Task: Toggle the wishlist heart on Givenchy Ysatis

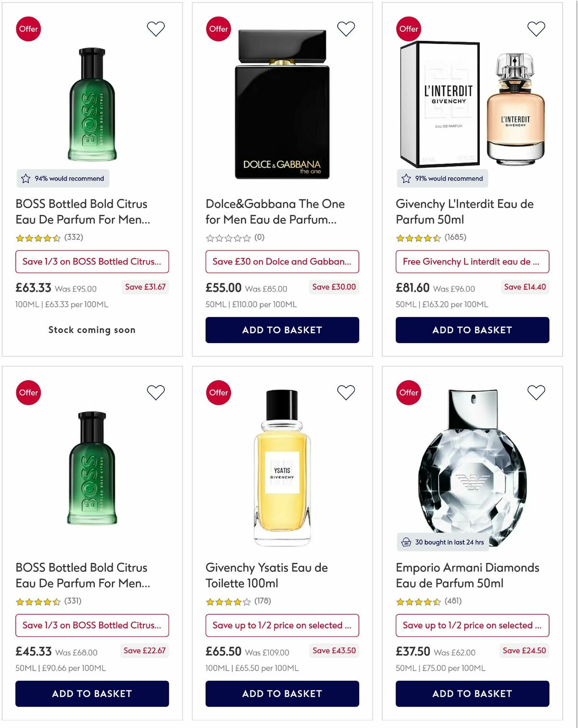Action: 346,393
